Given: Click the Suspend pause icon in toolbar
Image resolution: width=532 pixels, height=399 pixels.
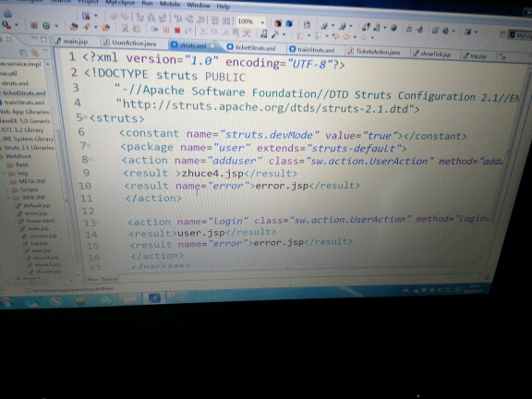Looking at the screenshot, I should tap(166, 30).
